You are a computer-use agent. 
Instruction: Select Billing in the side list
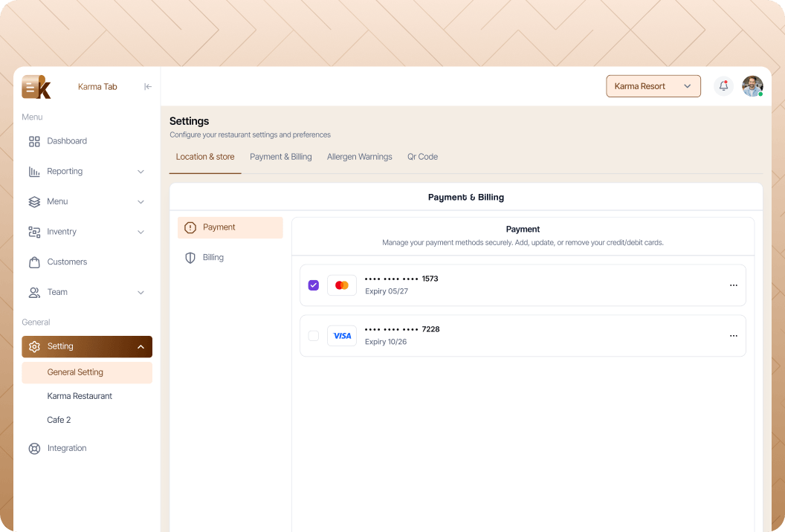tap(230, 258)
